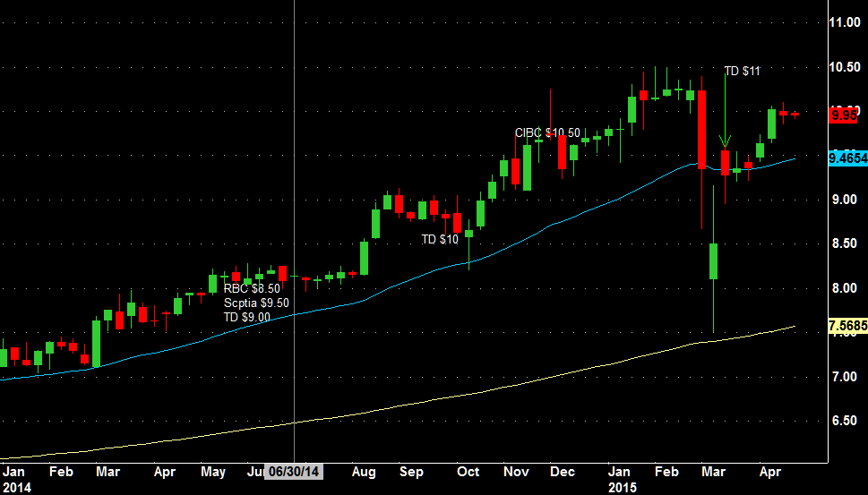The width and height of the screenshot is (868, 495).
Task: Click the Feb 2015 time axis label
Action: [x=666, y=472]
